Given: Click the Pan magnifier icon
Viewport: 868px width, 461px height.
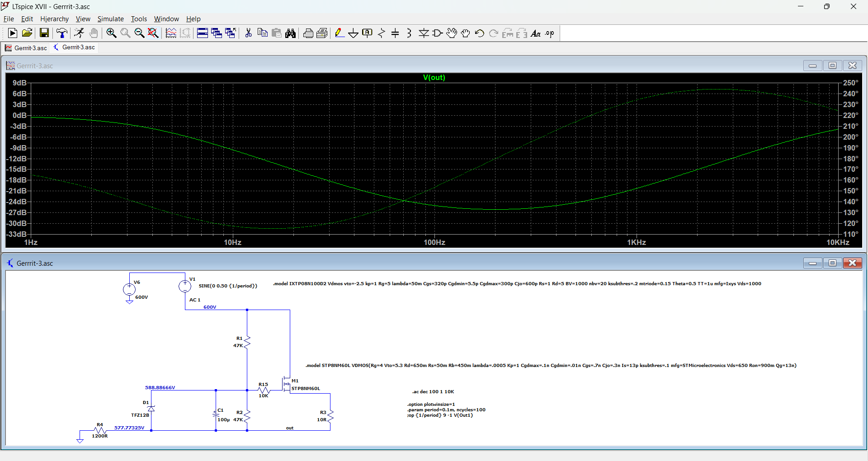Looking at the screenshot, I should (x=125, y=33).
